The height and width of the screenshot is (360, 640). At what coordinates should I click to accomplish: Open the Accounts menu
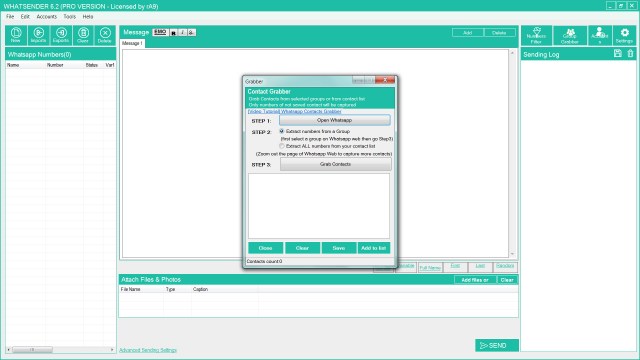tap(47, 17)
